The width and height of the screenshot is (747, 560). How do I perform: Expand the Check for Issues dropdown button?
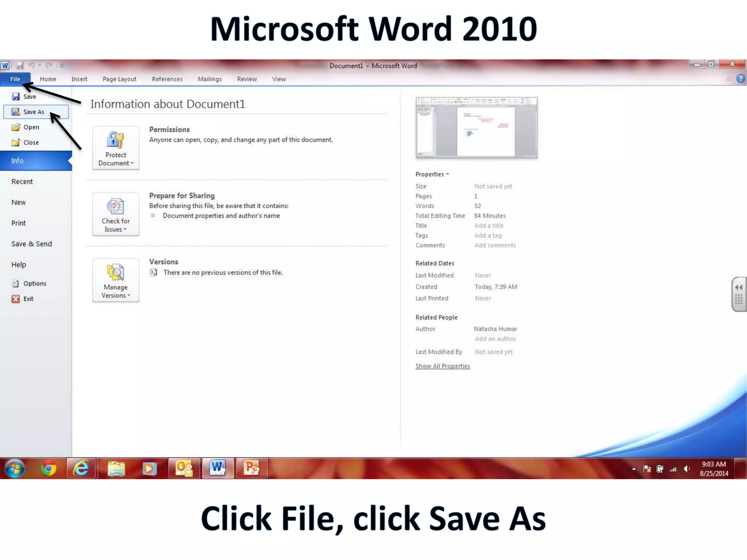click(x=116, y=214)
